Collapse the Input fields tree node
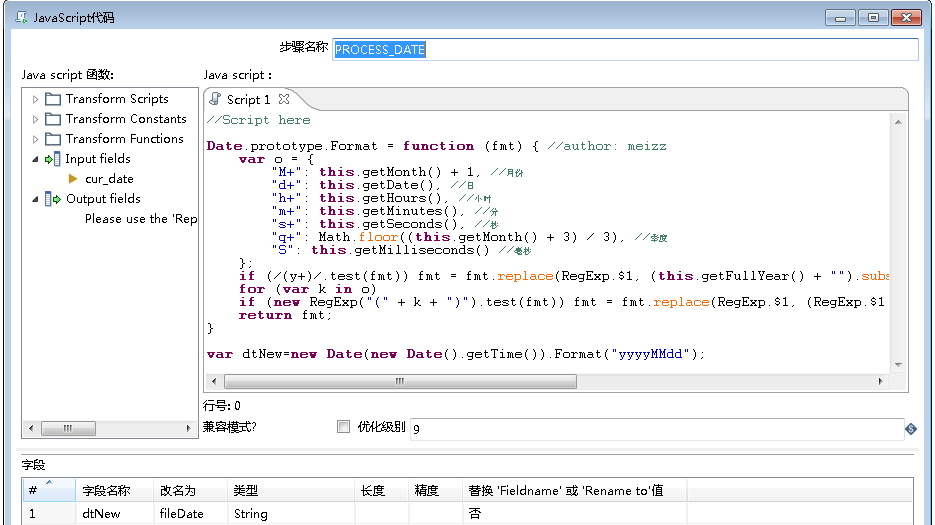This screenshot has height=525, width=935. coord(36,159)
